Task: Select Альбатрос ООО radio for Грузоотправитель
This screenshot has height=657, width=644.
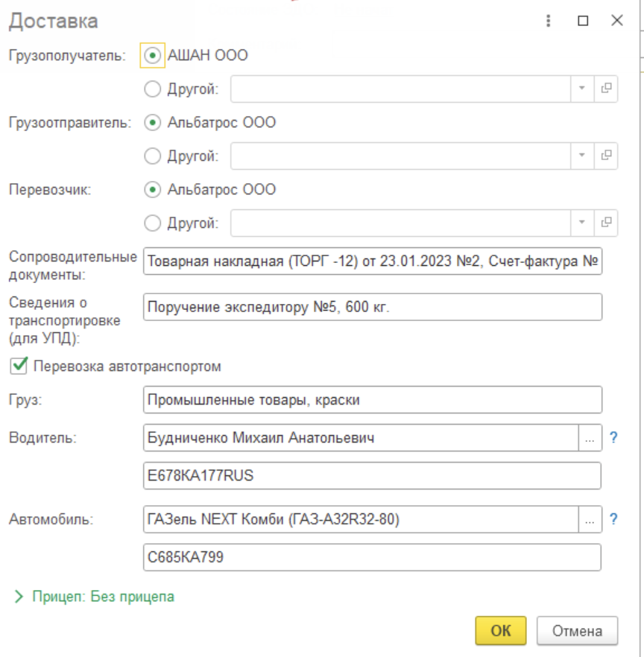Action: (152, 123)
